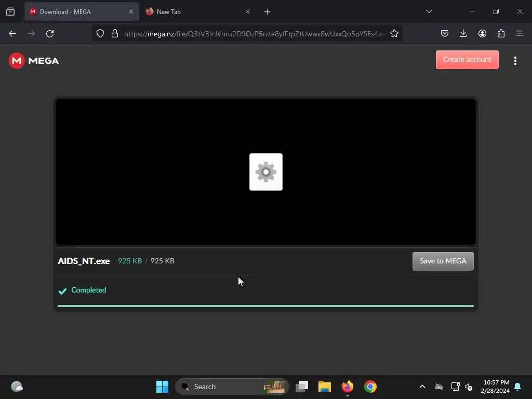The height and width of the screenshot is (399, 532).
Task: Open the clock showing 10:57 PM
Action: (495, 387)
